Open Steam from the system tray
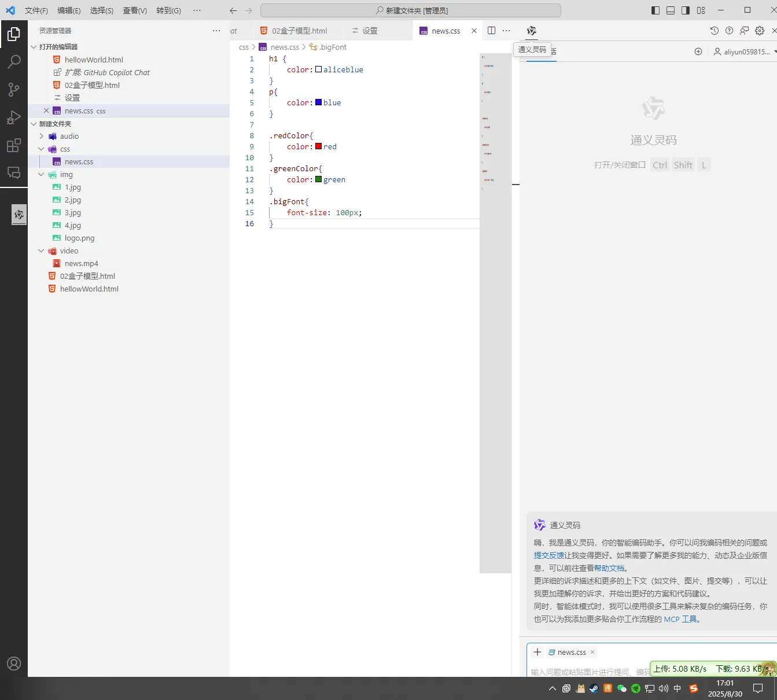The width and height of the screenshot is (777, 700). point(594,688)
